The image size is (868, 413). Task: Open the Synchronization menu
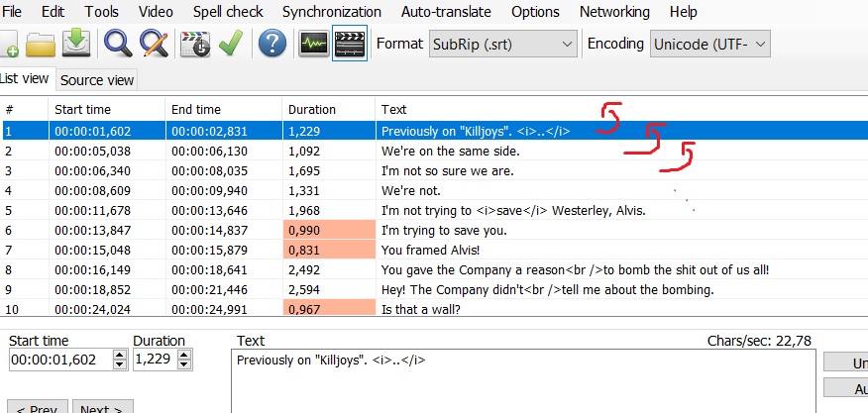tap(331, 12)
